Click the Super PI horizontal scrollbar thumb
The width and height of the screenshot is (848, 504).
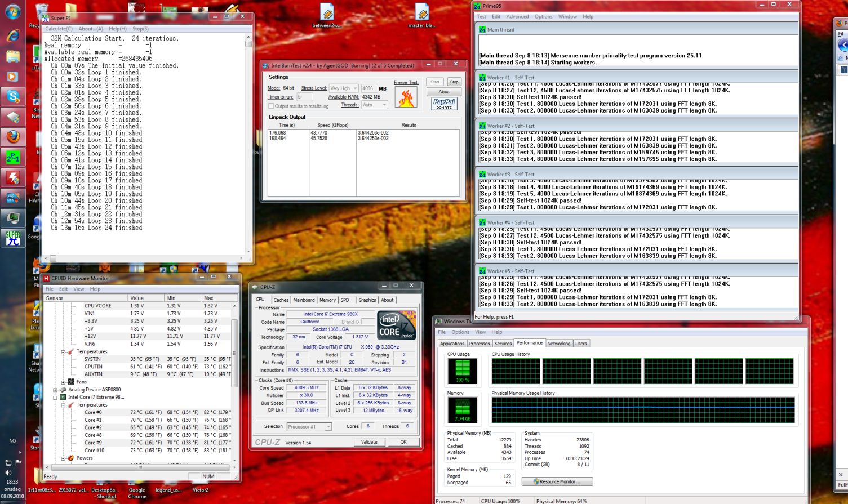53,258
